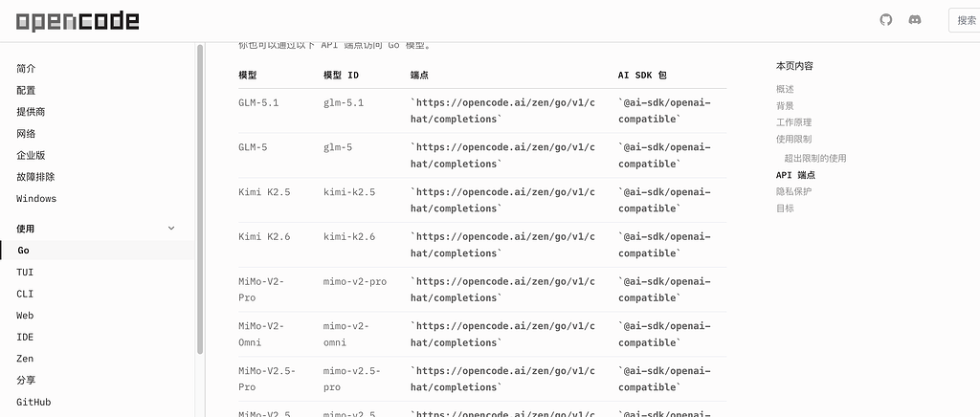Select 分享 in the sidebar
Image resolution: width=980 pixels, height=417 pixels.
point(26,380)
